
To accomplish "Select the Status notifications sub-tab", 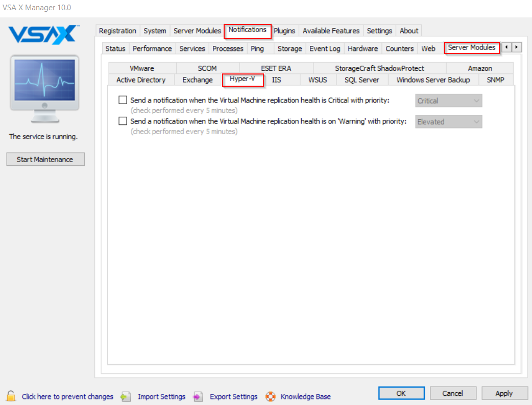I will point(115,49).
